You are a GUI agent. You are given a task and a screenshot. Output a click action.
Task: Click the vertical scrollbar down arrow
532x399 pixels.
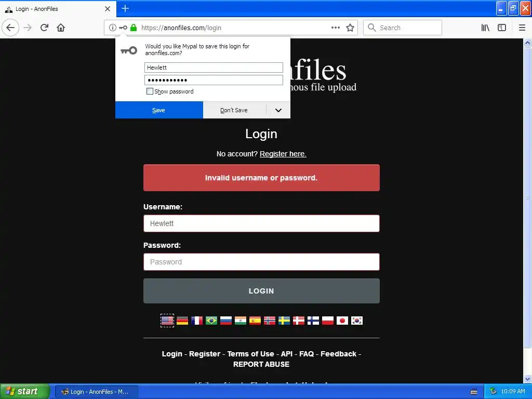528,379
